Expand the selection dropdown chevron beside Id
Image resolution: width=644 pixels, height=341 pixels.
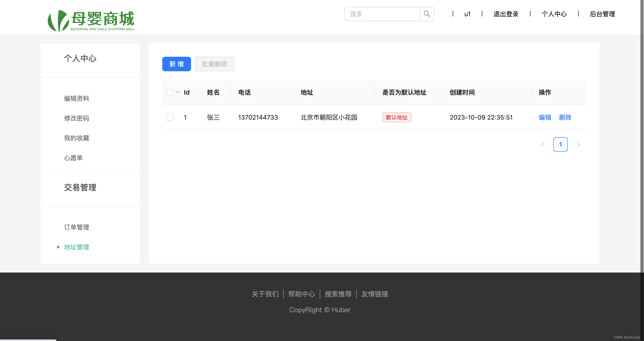click(178, 92)
